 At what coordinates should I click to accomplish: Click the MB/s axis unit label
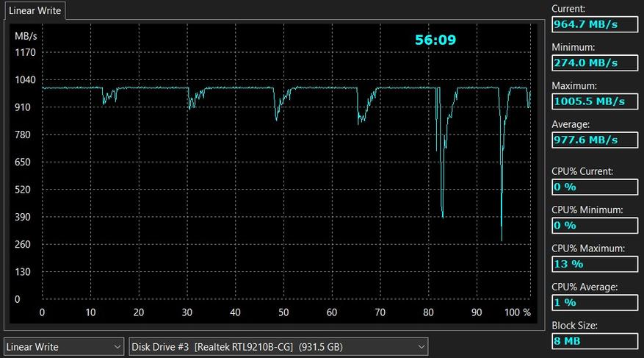pos(26,36)
